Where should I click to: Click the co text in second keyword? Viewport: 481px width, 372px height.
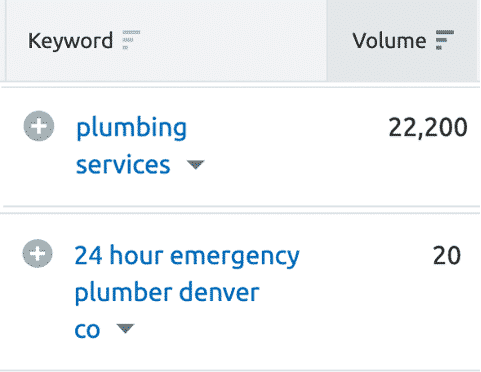click(x=87, y=330)
